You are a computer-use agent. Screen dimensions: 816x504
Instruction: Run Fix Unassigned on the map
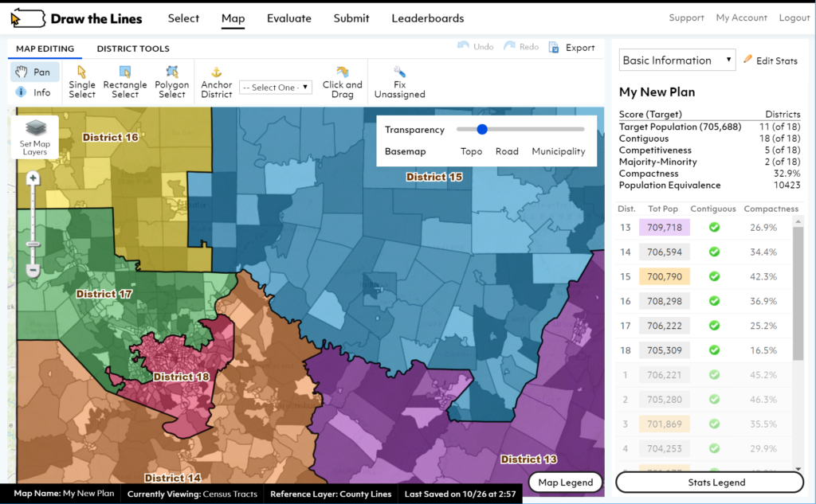(x=398, y=82)
